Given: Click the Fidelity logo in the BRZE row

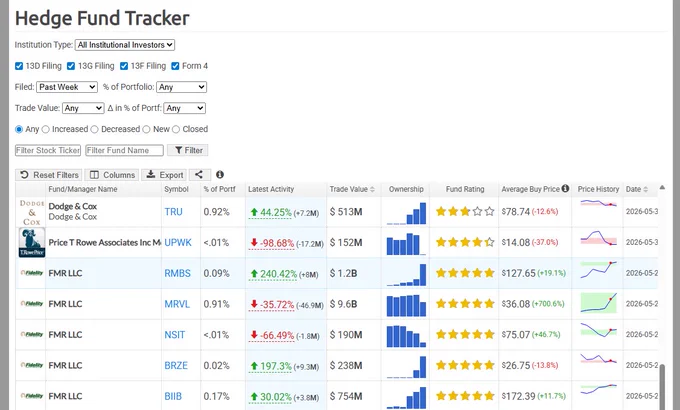Looking at the screenshot, I should click(32, 365).
